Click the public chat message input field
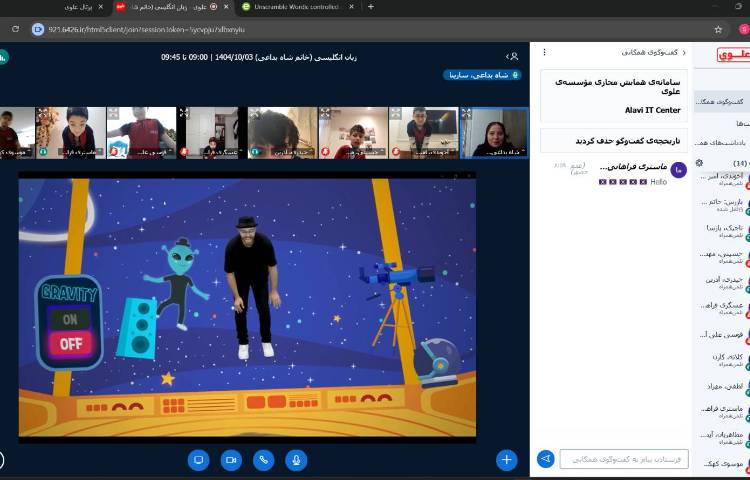Image resolution: width=750 pixels, height=480 pixels. tap(624, 459)
